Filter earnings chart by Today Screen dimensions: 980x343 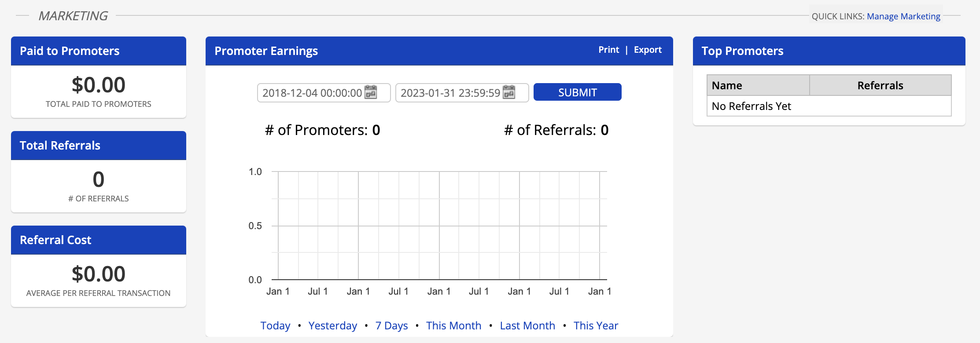(275, 325)
